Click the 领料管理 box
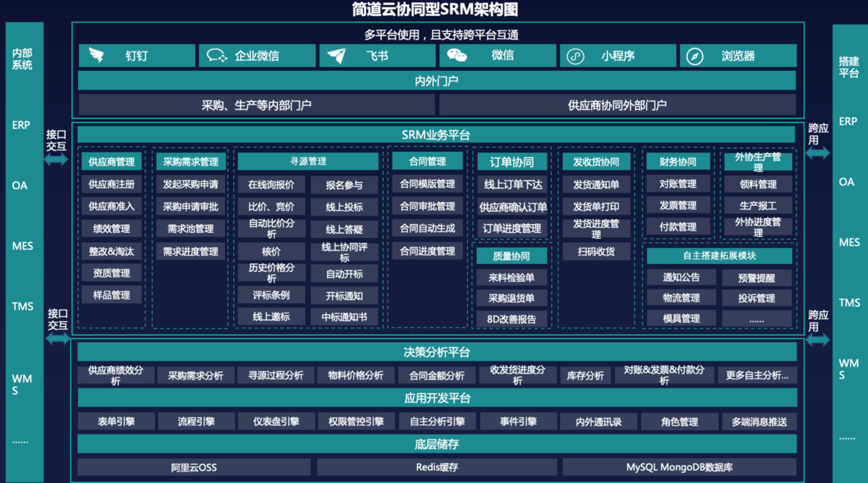The width and height of the screenshot is (868, 483). (758, 184)
